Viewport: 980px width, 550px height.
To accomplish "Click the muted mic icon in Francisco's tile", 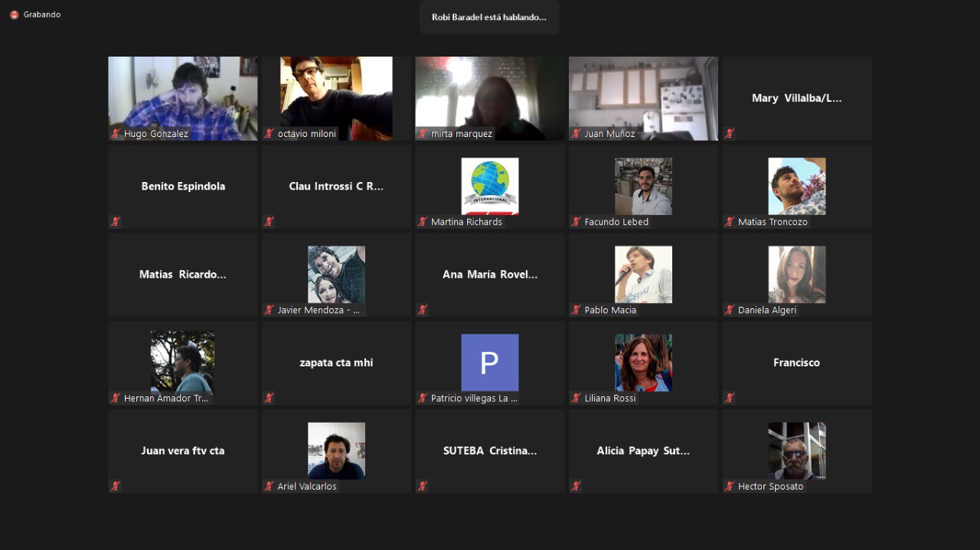I will (x=730, y=398).
